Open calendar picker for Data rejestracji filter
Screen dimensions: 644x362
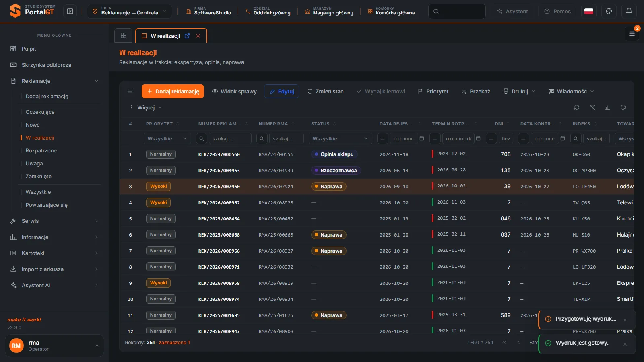click(422, 138)
